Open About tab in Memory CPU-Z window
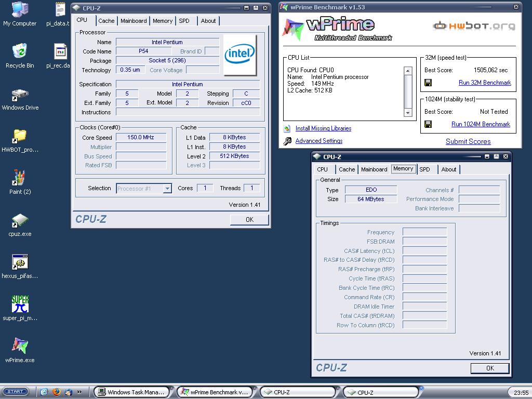532x399 pixels. [x=448, y=169]
